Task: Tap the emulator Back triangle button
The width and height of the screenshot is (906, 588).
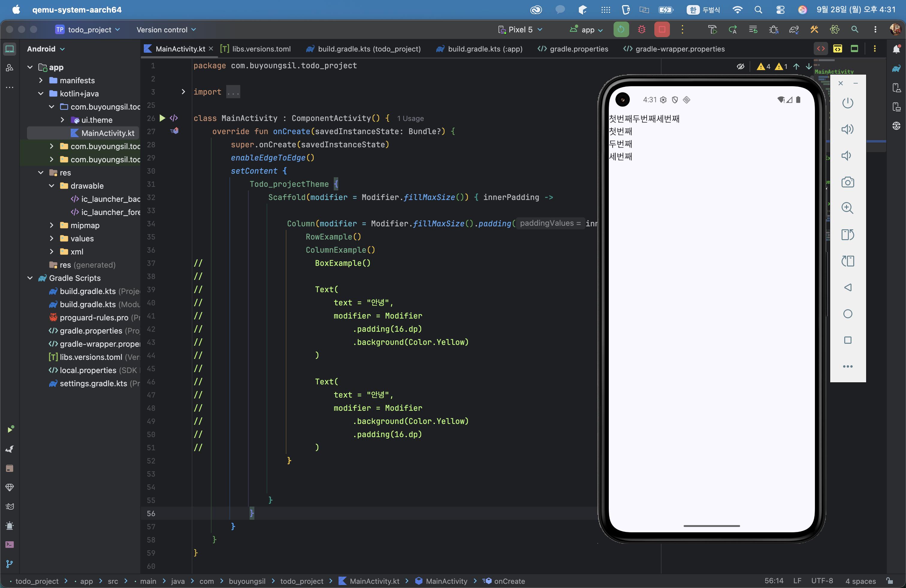Action: tap(848, 287)
